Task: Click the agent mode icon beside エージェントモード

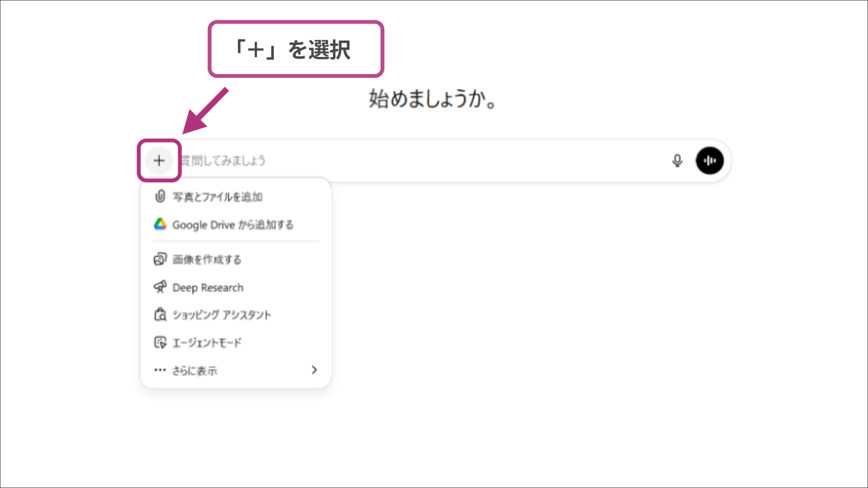Action: point(160,343)
